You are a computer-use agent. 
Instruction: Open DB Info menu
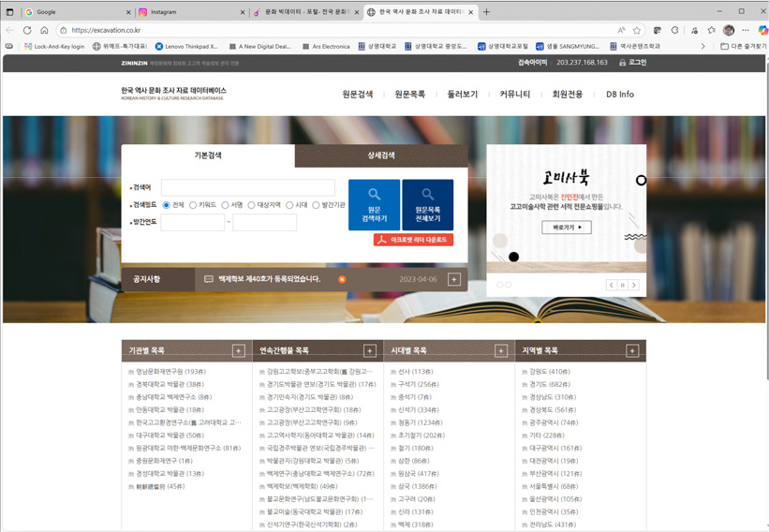(x=620, y=95)
